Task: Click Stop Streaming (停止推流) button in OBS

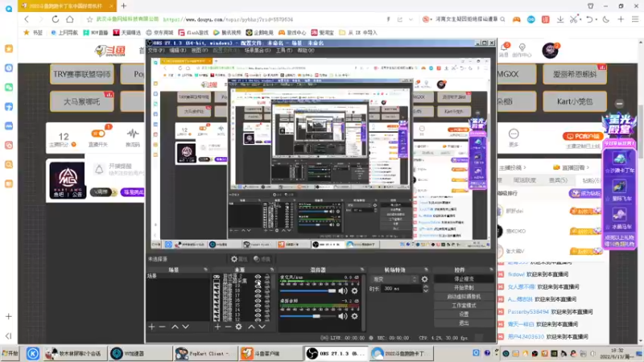Action: click(x=464, y=279)
